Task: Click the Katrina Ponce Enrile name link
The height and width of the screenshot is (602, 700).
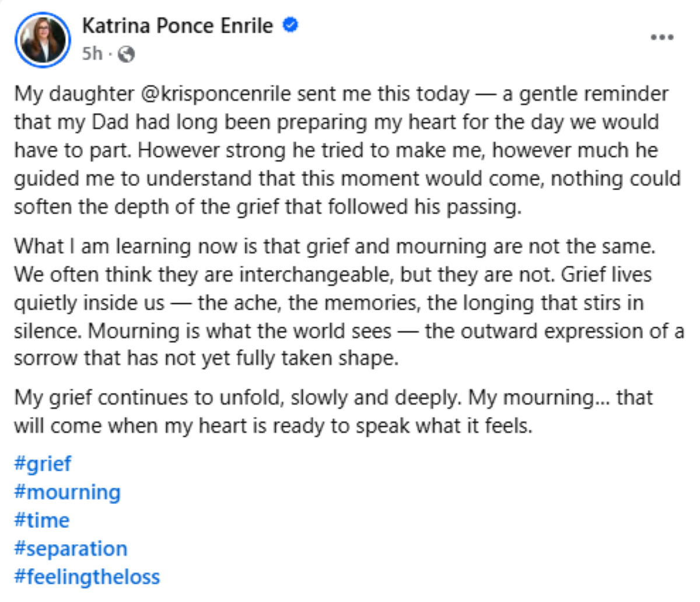Action: [177, 26]
